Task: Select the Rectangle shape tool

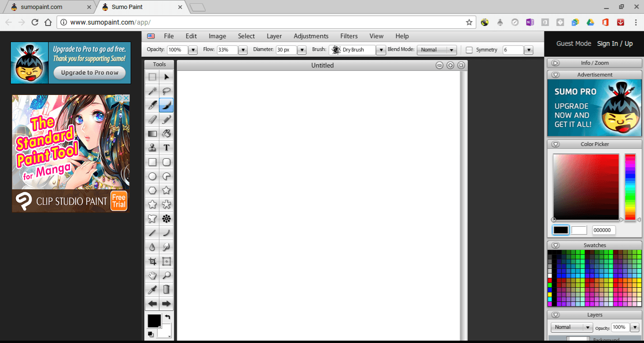Action: pos(152,162)
